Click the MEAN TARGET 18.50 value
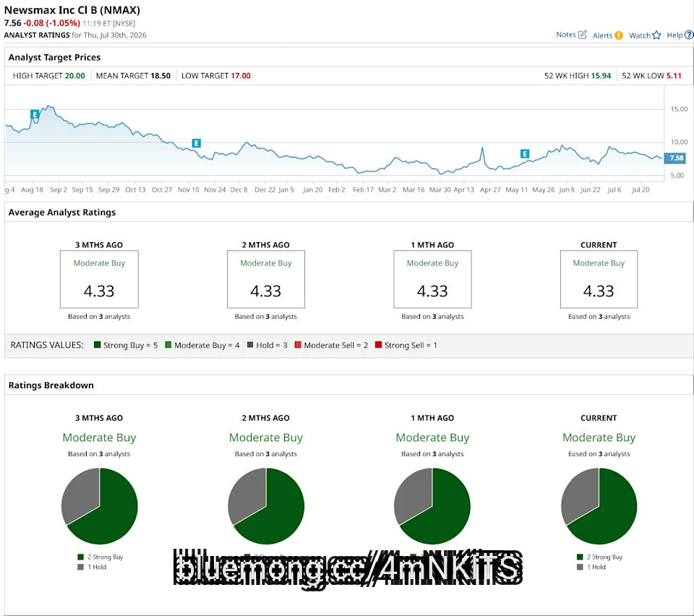 pyautogui.click(x=160, y=76)
